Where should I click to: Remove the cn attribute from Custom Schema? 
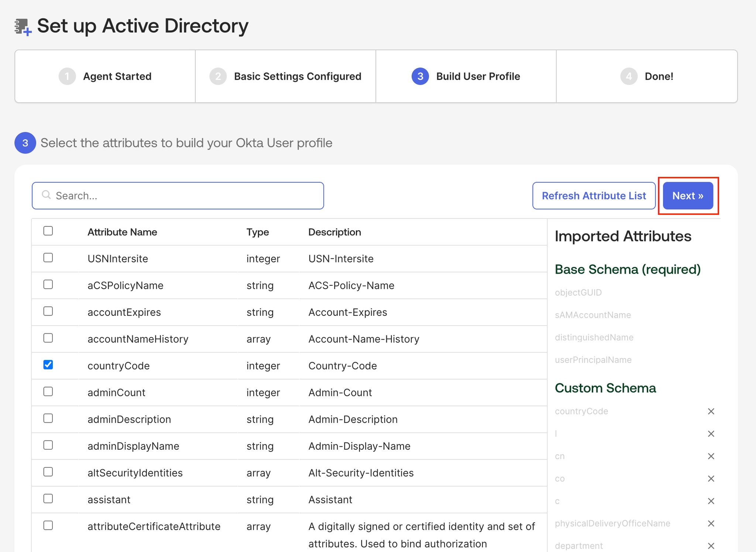coord(711,456)
